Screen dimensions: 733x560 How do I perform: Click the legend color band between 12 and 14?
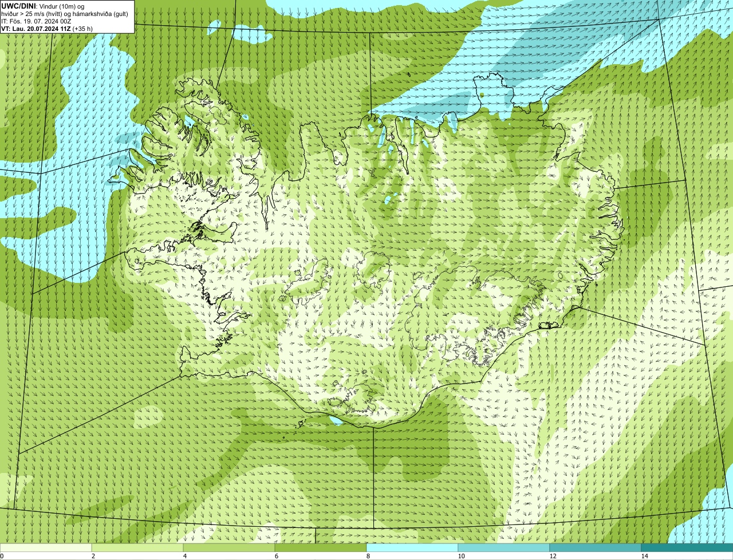pyautogui.click(x=596, y=548)
